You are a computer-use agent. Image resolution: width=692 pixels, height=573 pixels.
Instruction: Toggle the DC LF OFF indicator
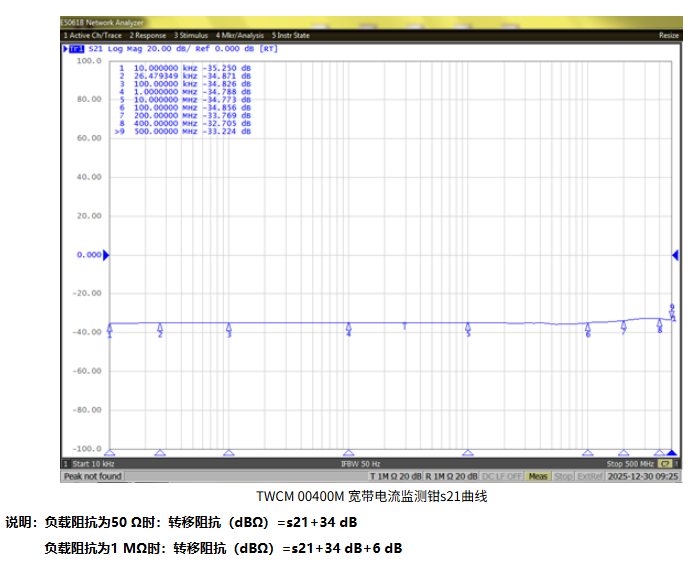pyautogui.click(x=503, y=476)
